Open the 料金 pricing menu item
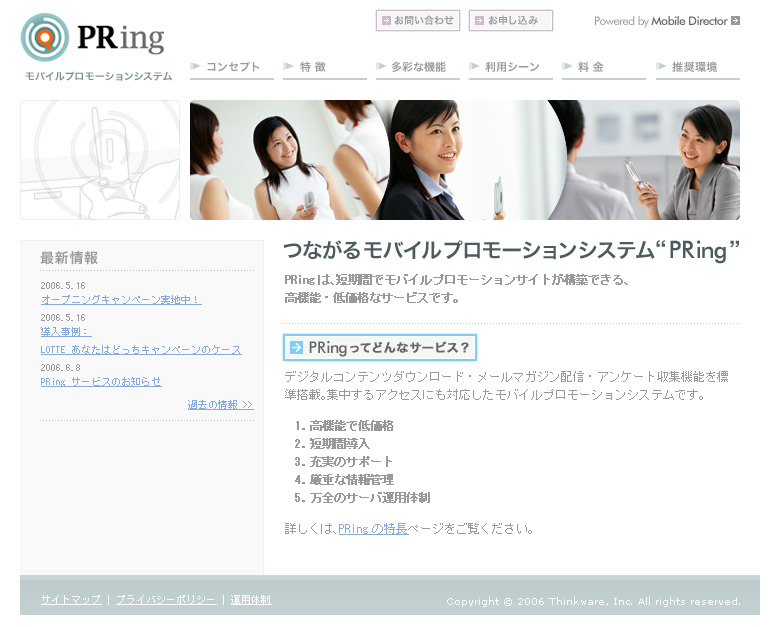Image resolution: width=771 pixels, height=627 pixels. [x=603, y=67]
